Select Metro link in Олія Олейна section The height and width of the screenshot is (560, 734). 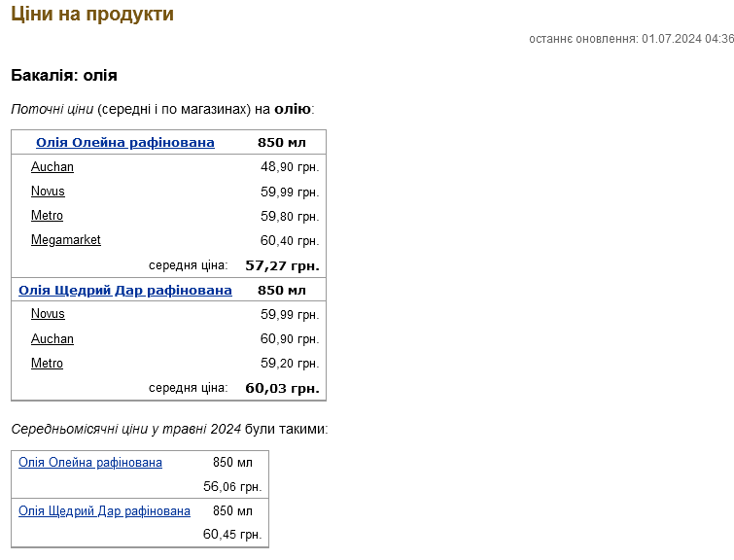pos(47,216)
